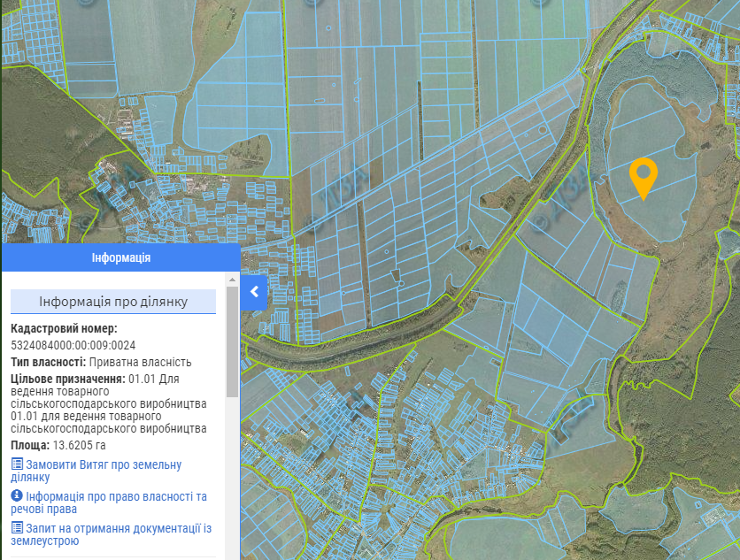Click the cadastral number 5324084000:00:009:0024
Viewport: 740px width, 560px height.
click(73, 345)
